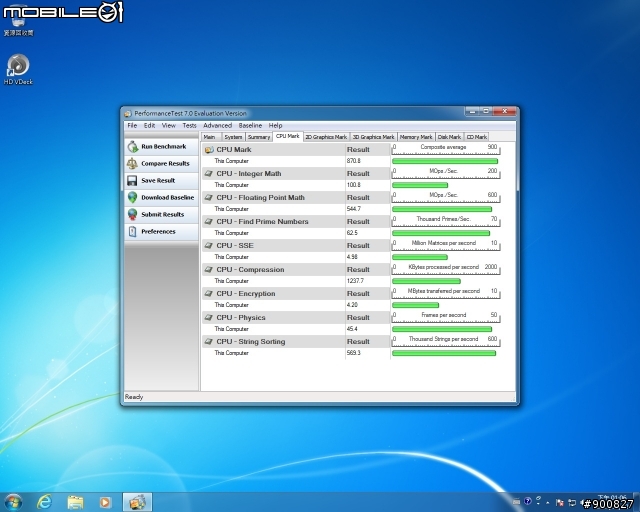Select the CPU - Encryption test header
This screenshot has width=640, height=512.
[246, 294]
